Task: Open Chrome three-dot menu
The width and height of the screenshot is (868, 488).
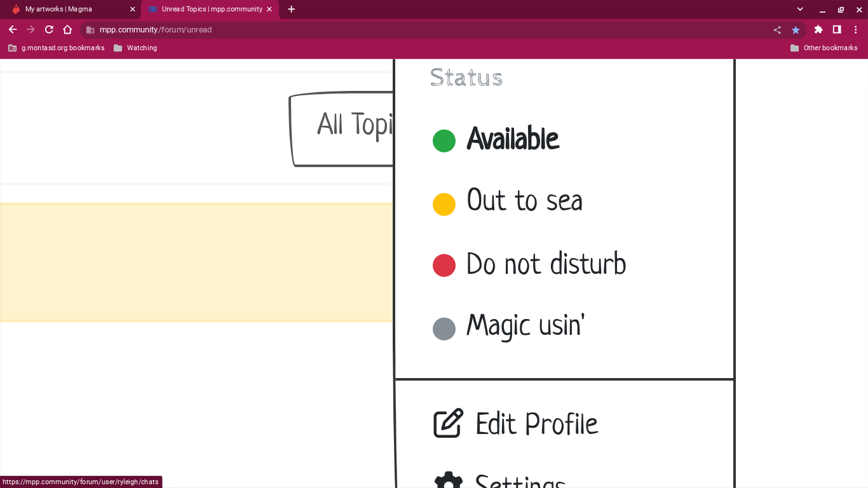Action: pyautogui.click(x=856, y=30)
